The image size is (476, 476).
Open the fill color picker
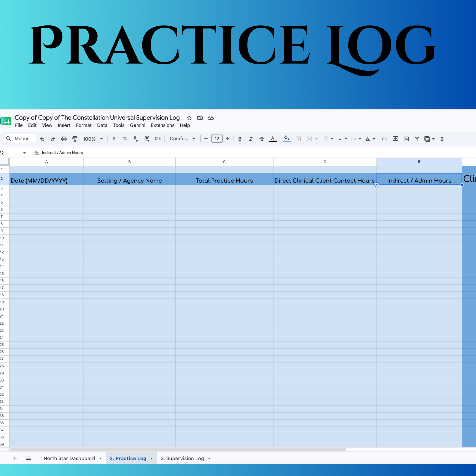287,139
